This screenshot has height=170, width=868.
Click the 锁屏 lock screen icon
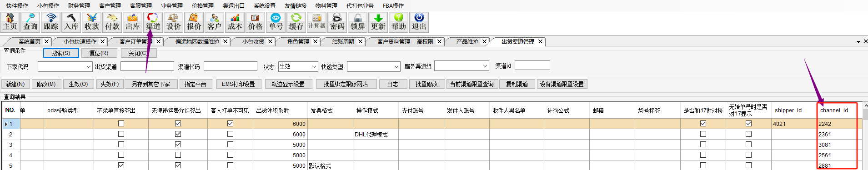(x=358, y=22)
